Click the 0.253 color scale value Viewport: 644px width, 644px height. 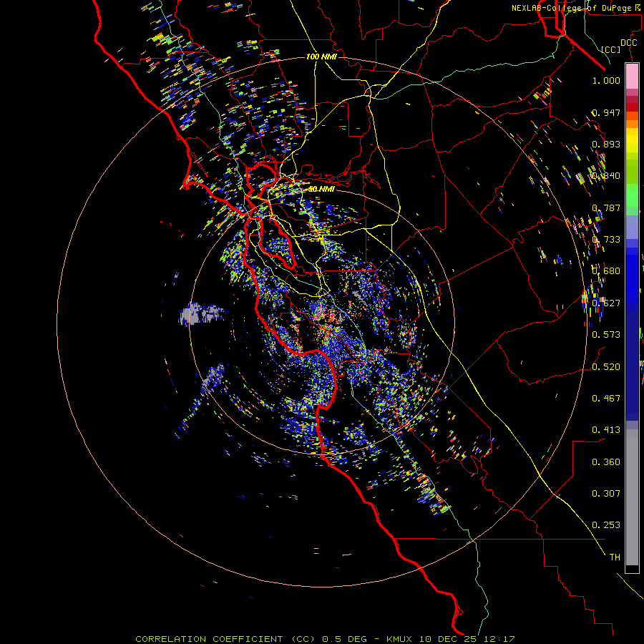pyautogui.click(x=606, y=525)
